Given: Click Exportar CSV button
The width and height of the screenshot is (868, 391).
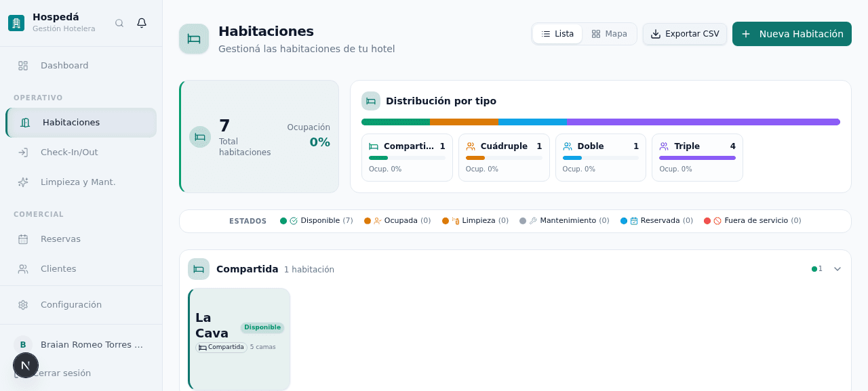Looking at the screenshot, I should tap(685, 34).
